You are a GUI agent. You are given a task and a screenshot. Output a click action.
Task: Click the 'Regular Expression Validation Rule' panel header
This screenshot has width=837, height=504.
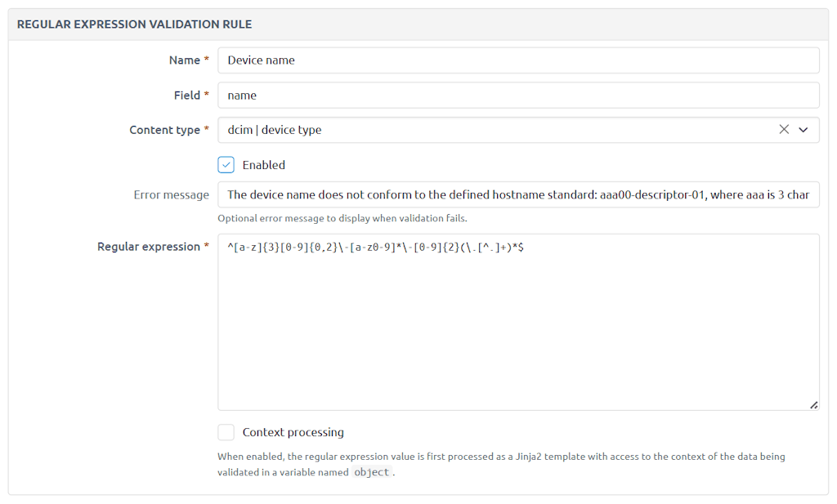pyautogui.click(x=134, y=25)
